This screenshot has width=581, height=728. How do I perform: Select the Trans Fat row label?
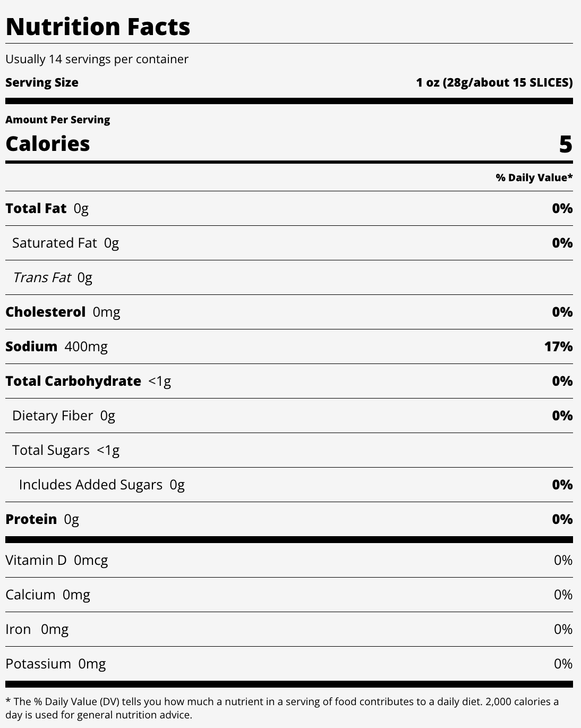coord(52,277)
